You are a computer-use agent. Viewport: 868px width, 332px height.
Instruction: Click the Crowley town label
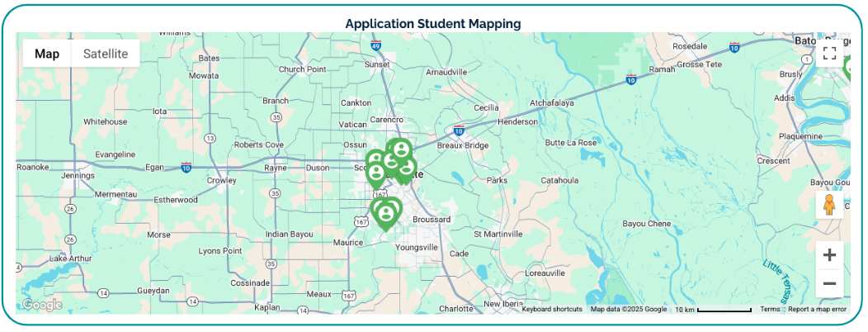coord(221,180)
